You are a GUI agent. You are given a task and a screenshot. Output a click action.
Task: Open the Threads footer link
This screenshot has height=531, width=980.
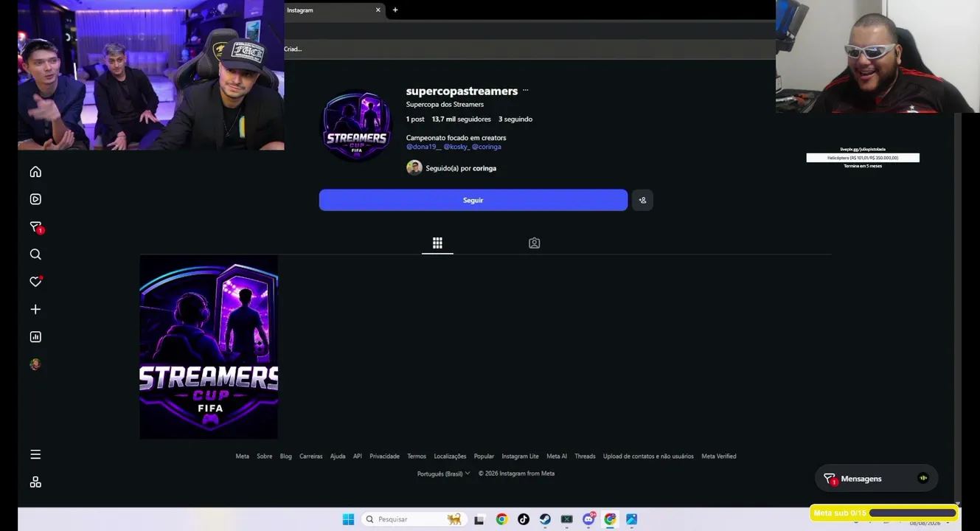click(585, 457)
